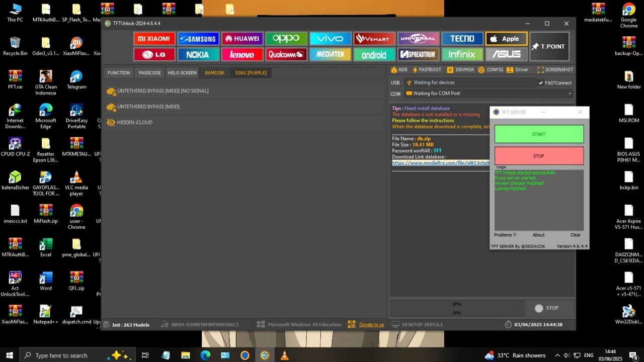Viewport: 644px width, 362px height.
Task: Click the FASTBOOT tool
Action: 427,70
